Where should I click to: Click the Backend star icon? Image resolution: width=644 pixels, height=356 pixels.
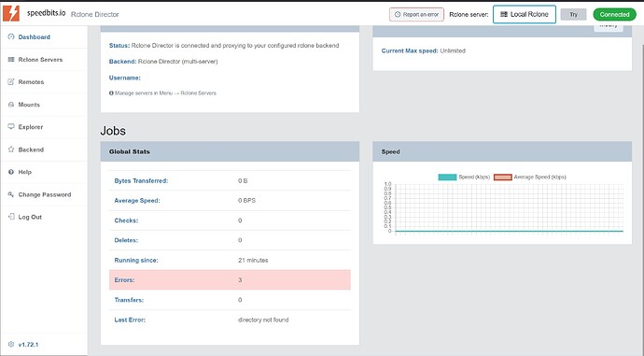(11, 150)
